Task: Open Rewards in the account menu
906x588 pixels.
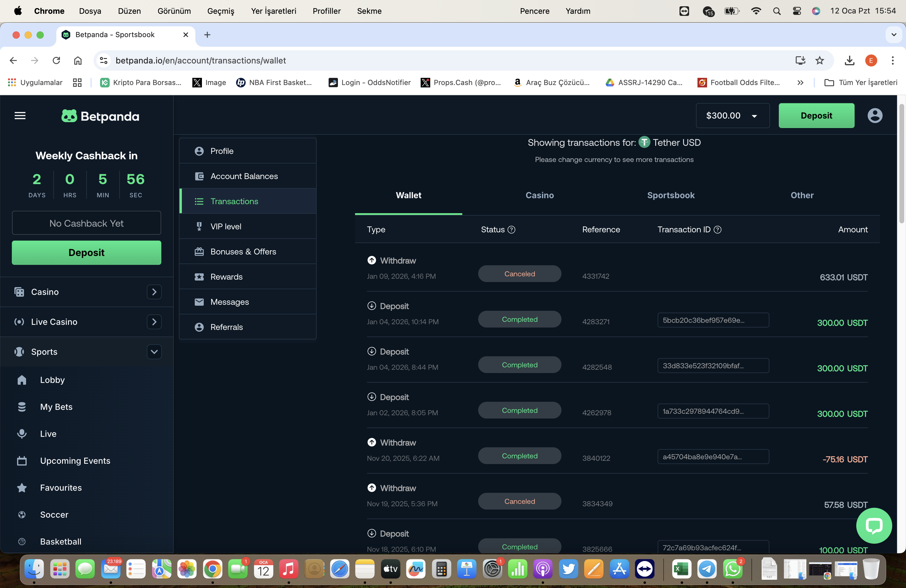Action: [x=248, y=277]
